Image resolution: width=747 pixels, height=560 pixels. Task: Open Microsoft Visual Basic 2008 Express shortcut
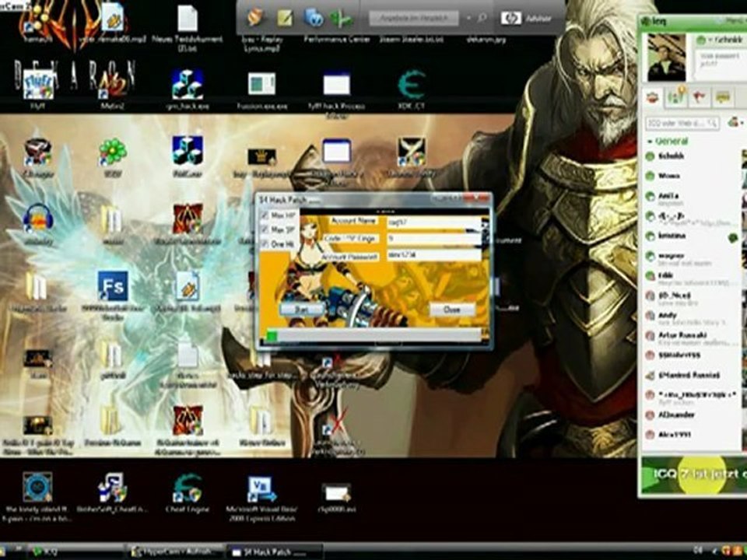tap(261, 498)
